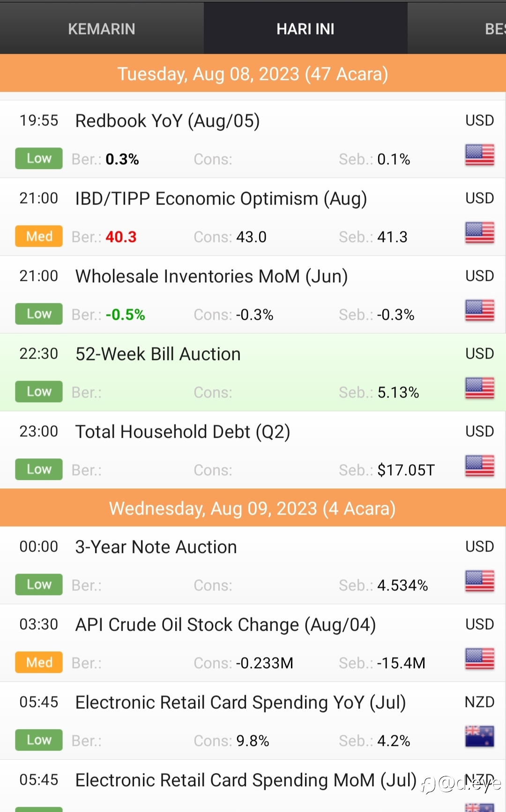Open Wholesale Inventories MoM (Jun) event details
The height and width of the screenshot is (812, 506).
[x=253, y=295]
